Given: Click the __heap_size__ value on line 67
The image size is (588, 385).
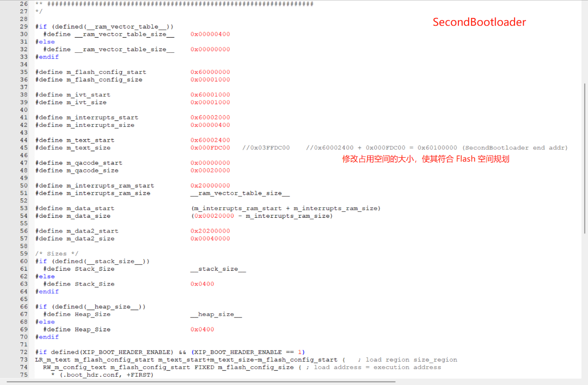Looking at the screenshot, I should point(216,314).
